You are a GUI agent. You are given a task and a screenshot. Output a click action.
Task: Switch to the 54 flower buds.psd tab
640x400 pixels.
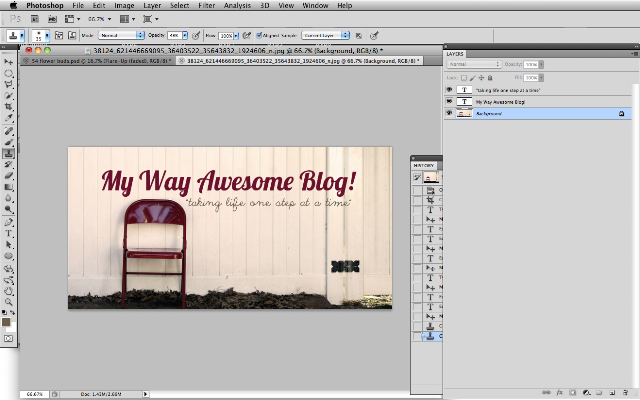(98, 61)
